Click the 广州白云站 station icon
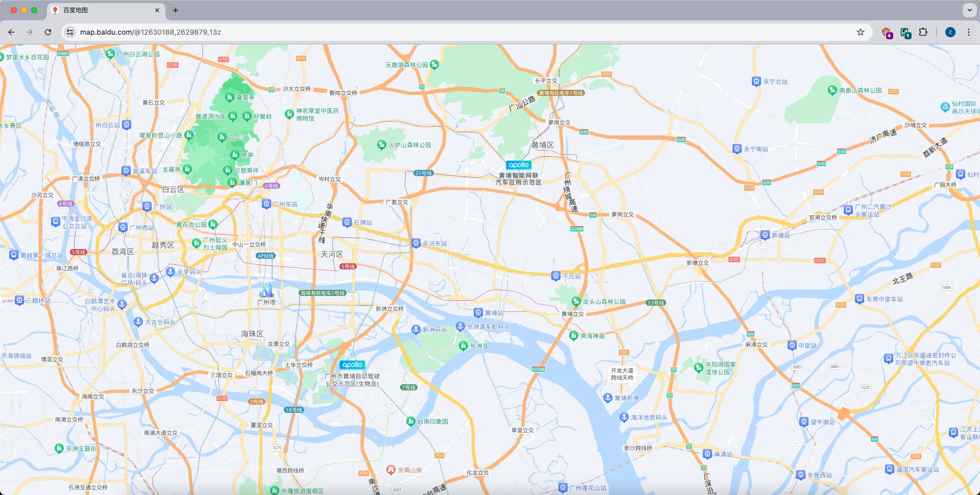The width and height of the screenshot is (980, 495). (127, 125)
